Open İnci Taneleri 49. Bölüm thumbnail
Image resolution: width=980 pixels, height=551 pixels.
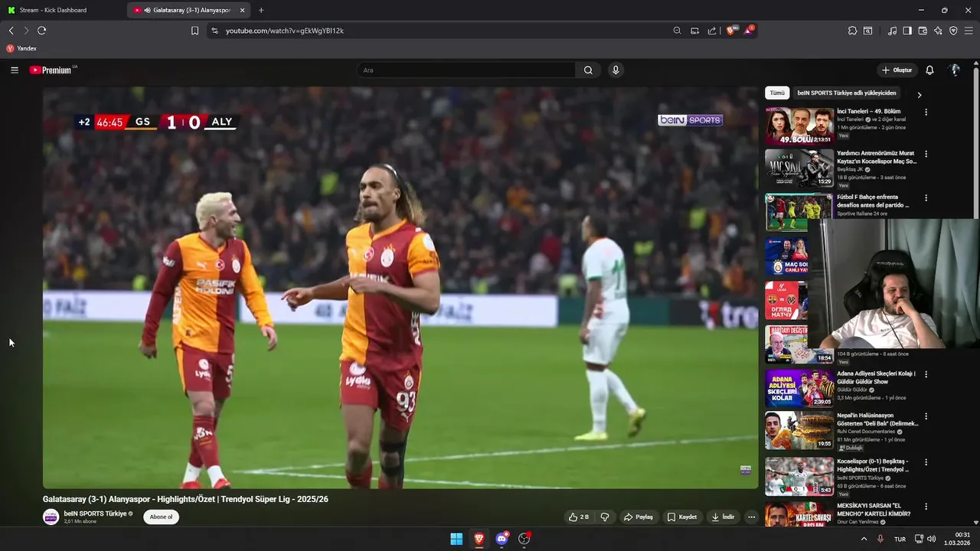799,126
